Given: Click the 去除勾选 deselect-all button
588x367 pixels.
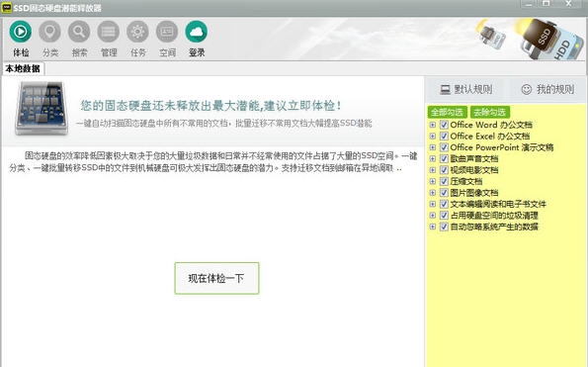Looking at the screenshot, I should [490, 112].
